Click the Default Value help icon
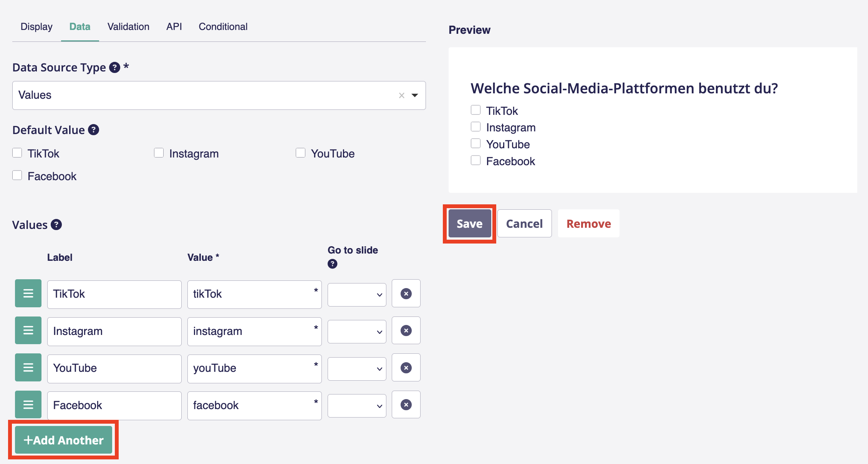Image resolution: width=868 pixels, height=464 pixels. (93, 130)
